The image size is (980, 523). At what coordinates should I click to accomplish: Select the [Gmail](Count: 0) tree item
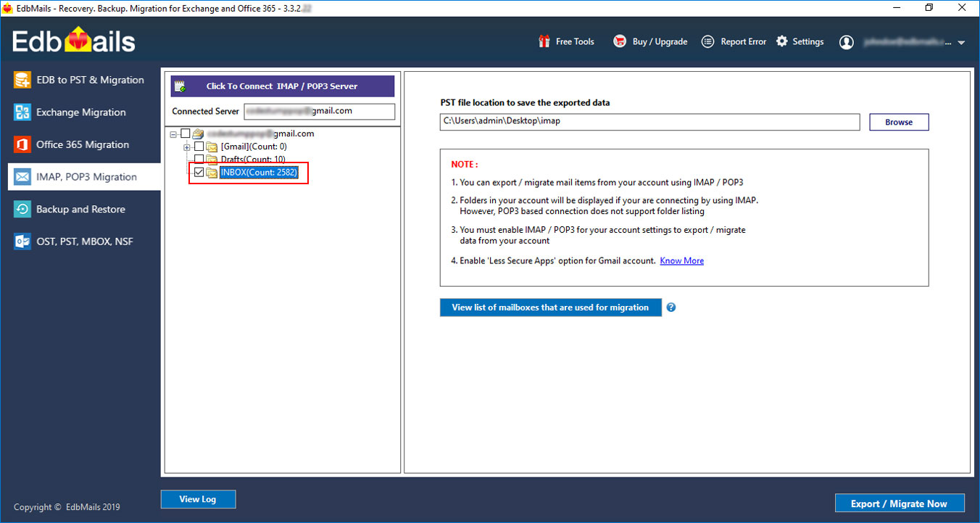click(254, 147)
